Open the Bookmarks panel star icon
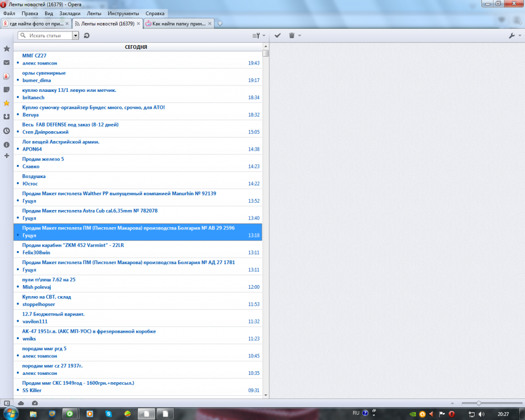 6,48
